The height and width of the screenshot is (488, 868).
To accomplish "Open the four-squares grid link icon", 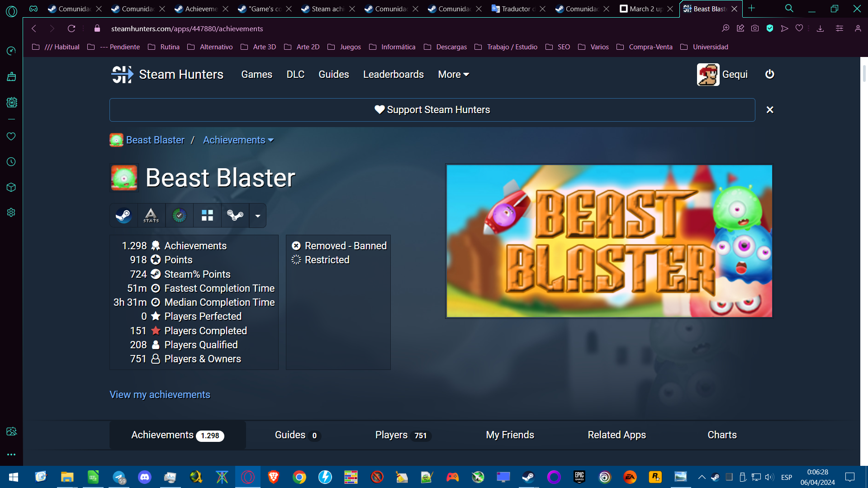I will pos(207,215).
